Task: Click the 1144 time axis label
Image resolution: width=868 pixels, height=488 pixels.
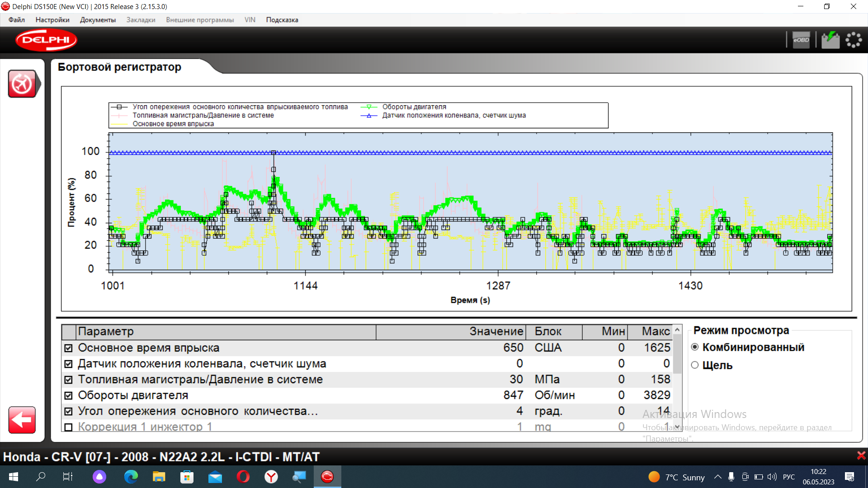Action: click(306, 286)
